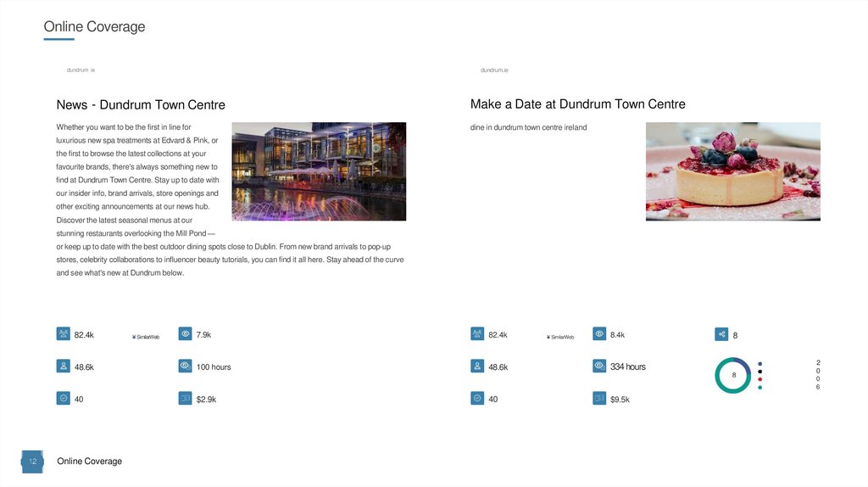Click the page number 12 badge
The image size is (868, 487).
click(x=32, y=462)
